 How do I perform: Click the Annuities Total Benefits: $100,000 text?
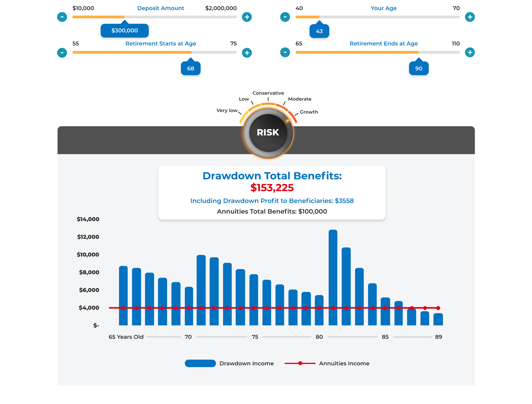[x=272, y=211]
